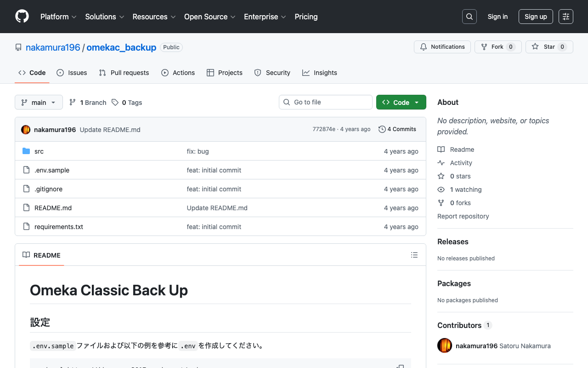Open the Platform menu in header
This screenshot has height=368, width=588.
click(x=58, y=17)
